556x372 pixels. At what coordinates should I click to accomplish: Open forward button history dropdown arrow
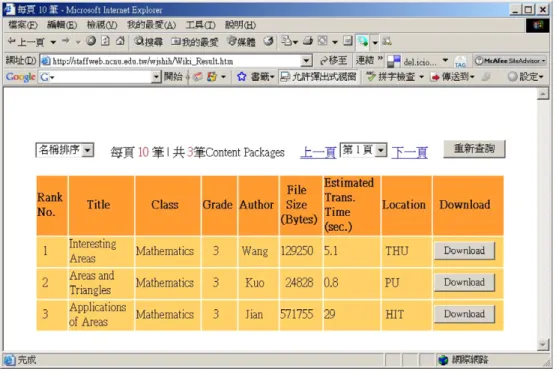[x=78, y=43]
